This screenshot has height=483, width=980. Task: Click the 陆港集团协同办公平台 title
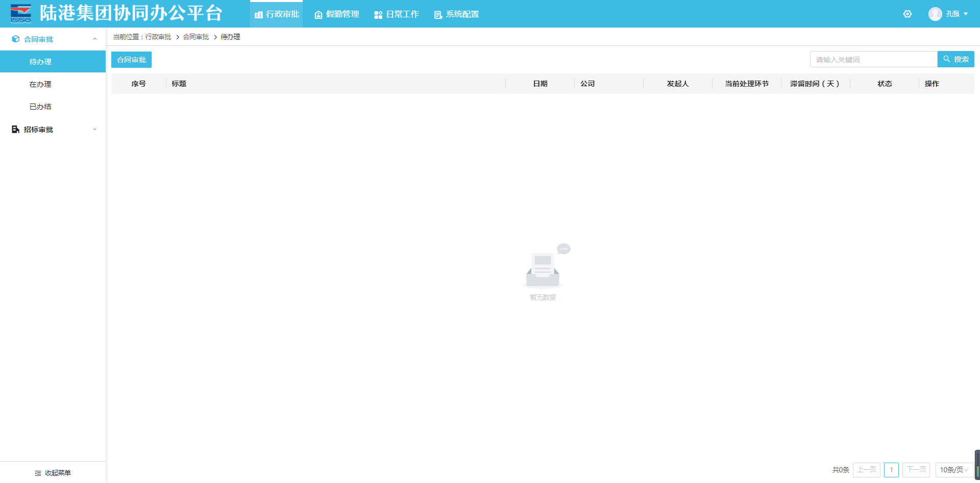pyautogui.click(x=131, y=13)
